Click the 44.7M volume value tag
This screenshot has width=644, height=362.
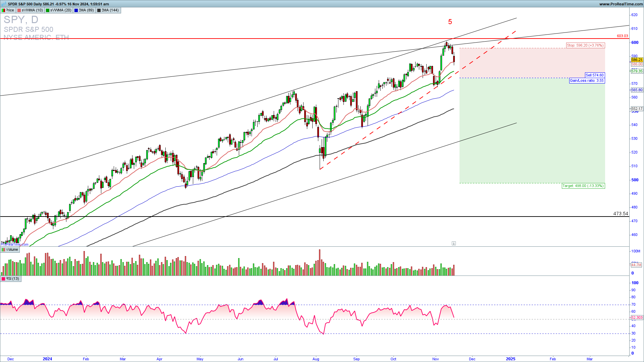(636, 265)
